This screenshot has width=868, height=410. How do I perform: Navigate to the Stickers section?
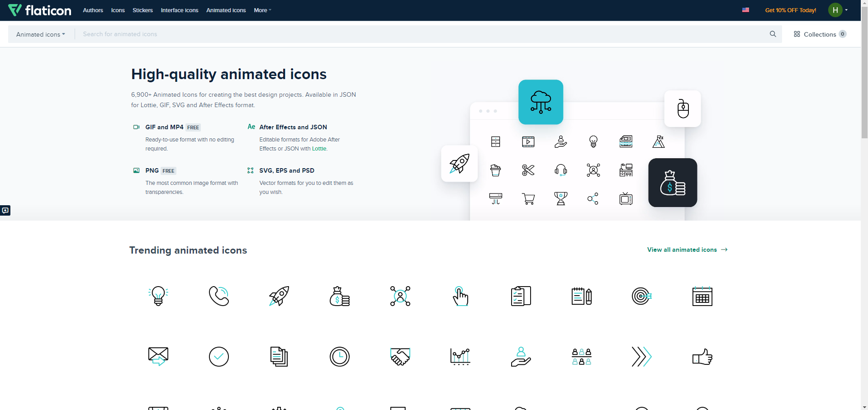tap(142, 10)
